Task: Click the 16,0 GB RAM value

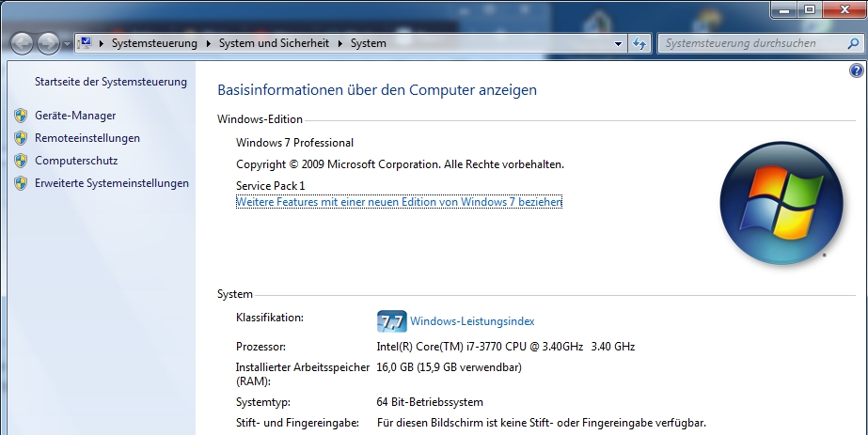Action: (449, 367)
